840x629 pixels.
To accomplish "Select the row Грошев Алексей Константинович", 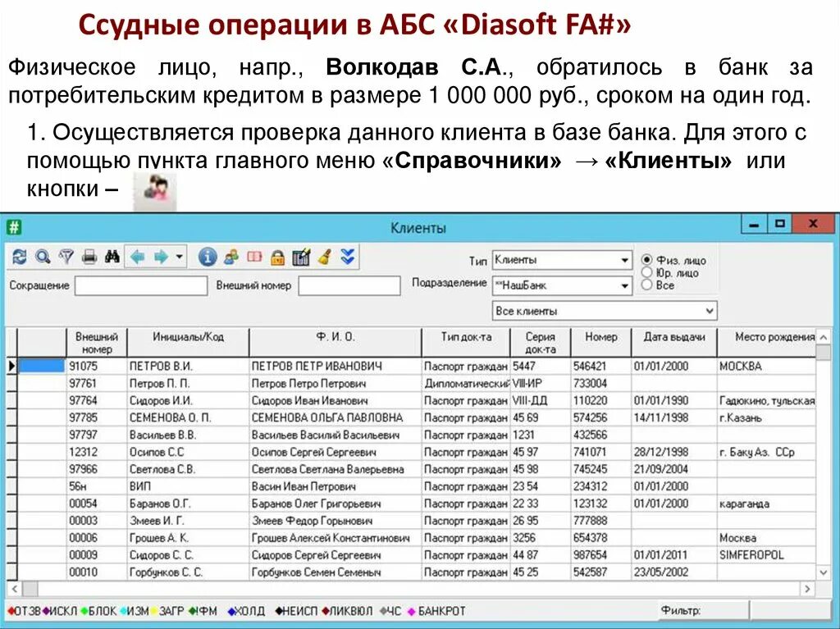I will (412, 537).
